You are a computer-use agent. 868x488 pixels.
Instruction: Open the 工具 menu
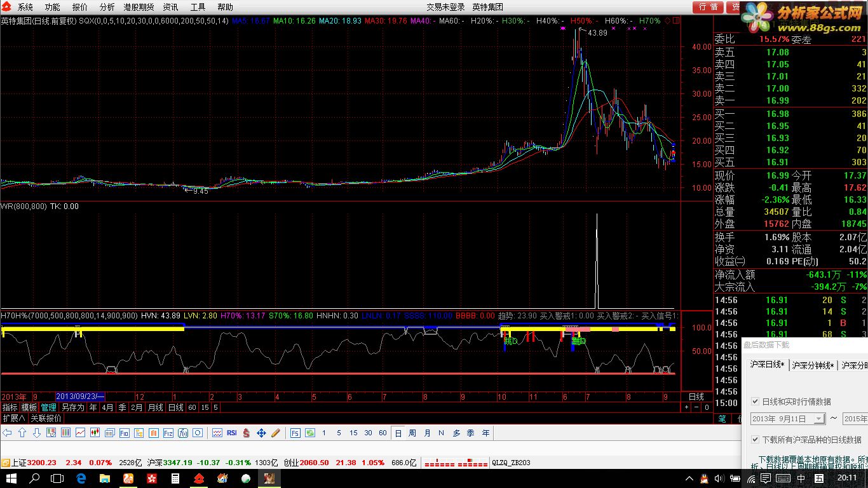198,7
